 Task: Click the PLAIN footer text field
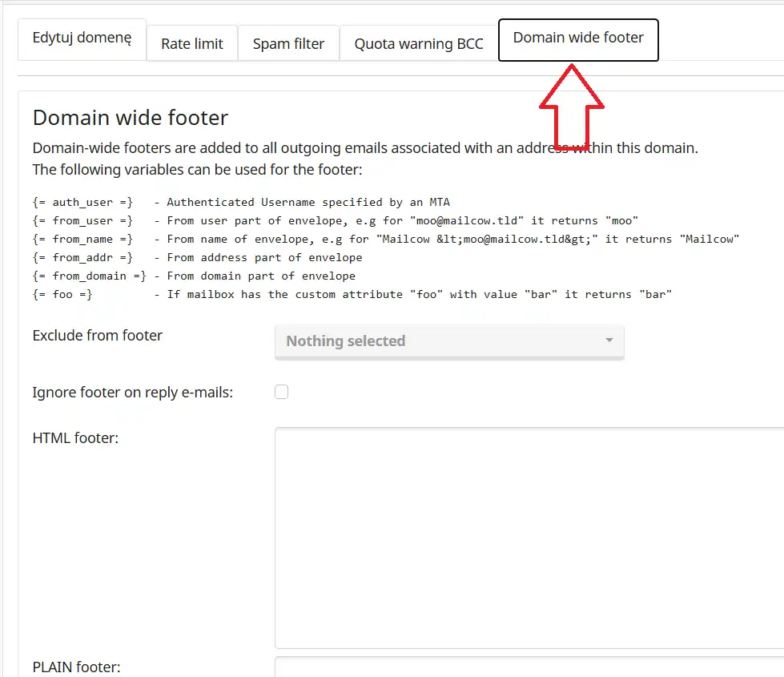529,667
